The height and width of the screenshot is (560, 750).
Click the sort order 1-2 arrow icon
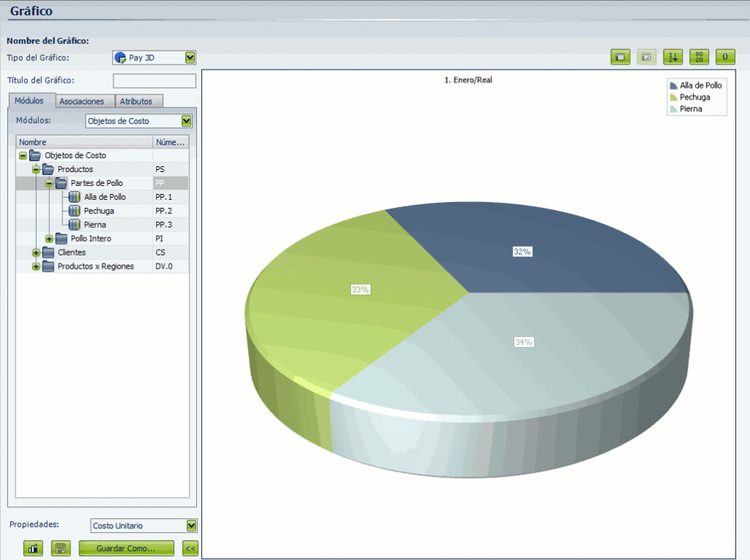(x=672, y=56)
